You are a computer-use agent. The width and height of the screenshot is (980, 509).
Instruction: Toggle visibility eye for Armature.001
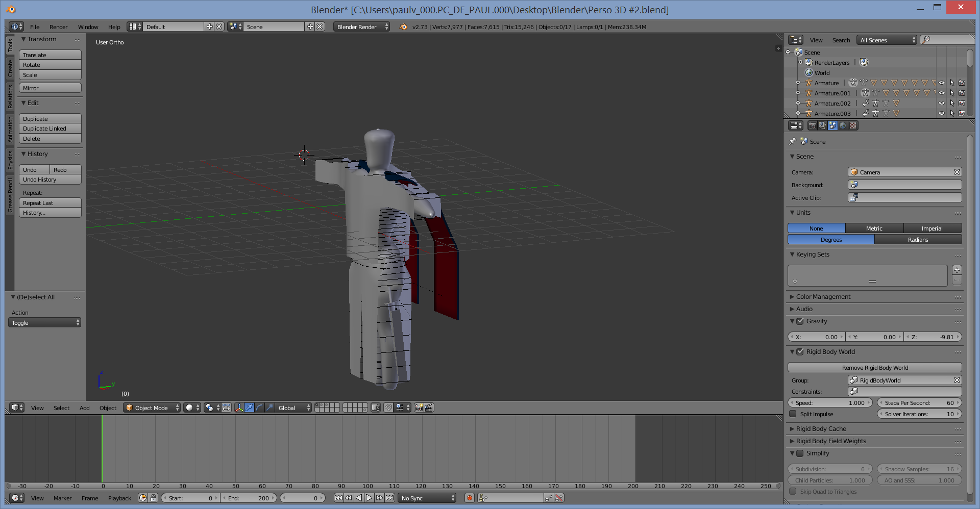[x=942, y=93]
